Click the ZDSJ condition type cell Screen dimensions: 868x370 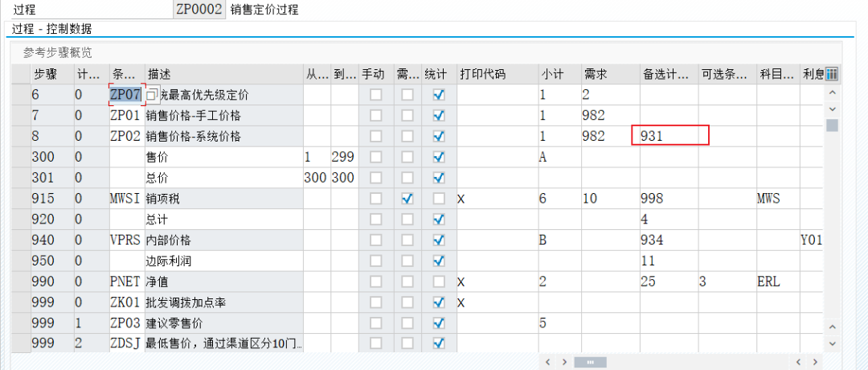[127, 344]
